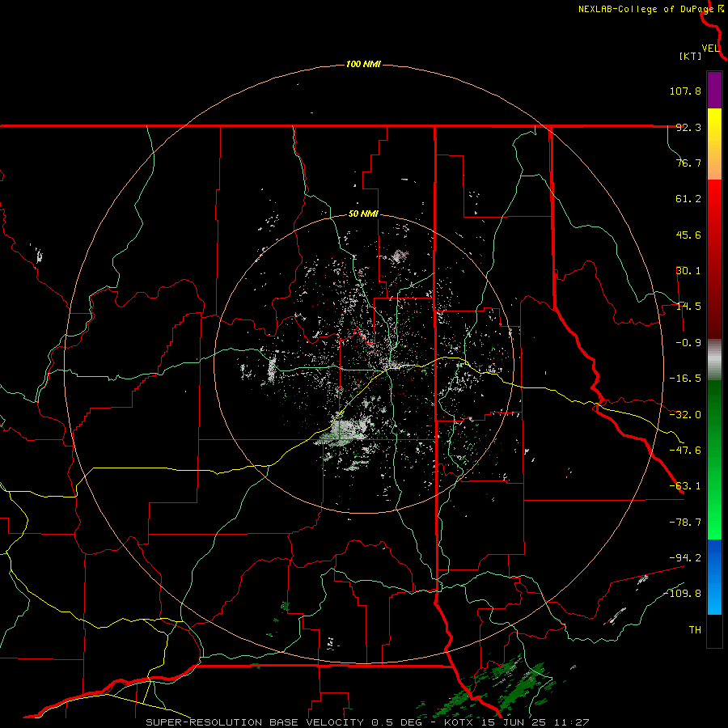Click the -16.5 legend value
The width and height of the screenshot is (728, 728).
685,379
